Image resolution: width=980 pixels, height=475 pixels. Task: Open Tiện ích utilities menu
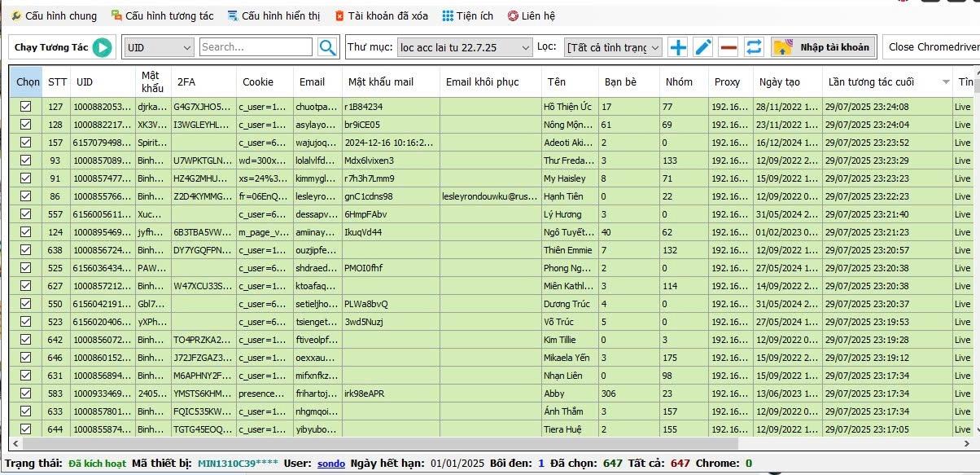[468, 15]
